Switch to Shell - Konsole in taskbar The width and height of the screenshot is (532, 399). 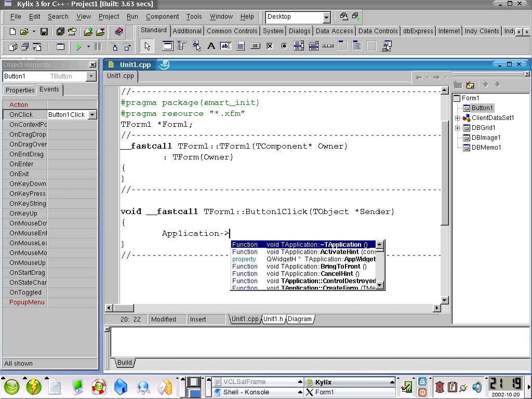246,392
